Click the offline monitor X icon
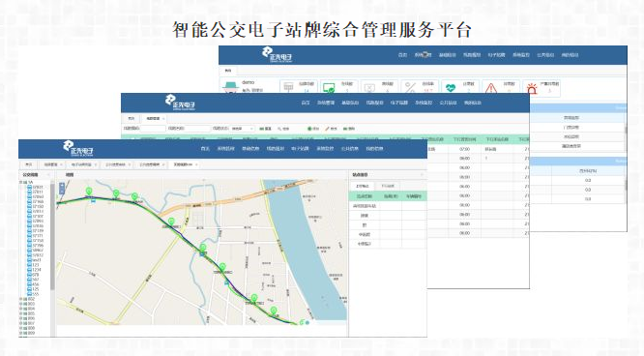The width and height of the screenshot is (644, 356). [x=369, y=88]
